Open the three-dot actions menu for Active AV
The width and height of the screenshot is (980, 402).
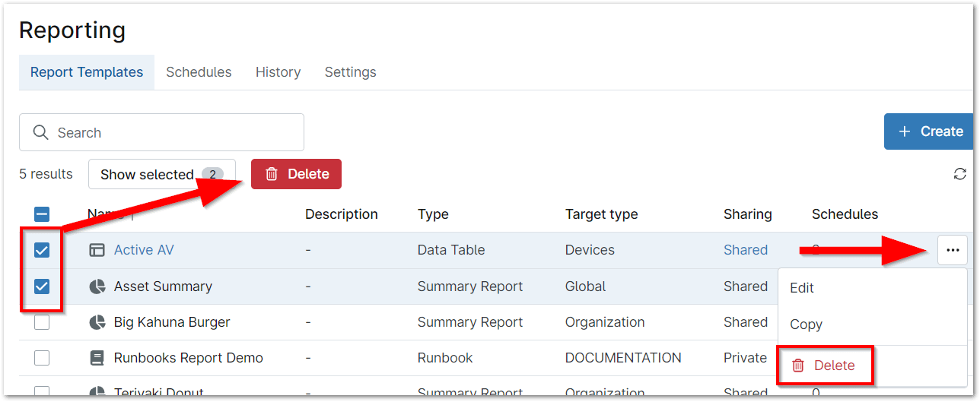tap(953, 250)
